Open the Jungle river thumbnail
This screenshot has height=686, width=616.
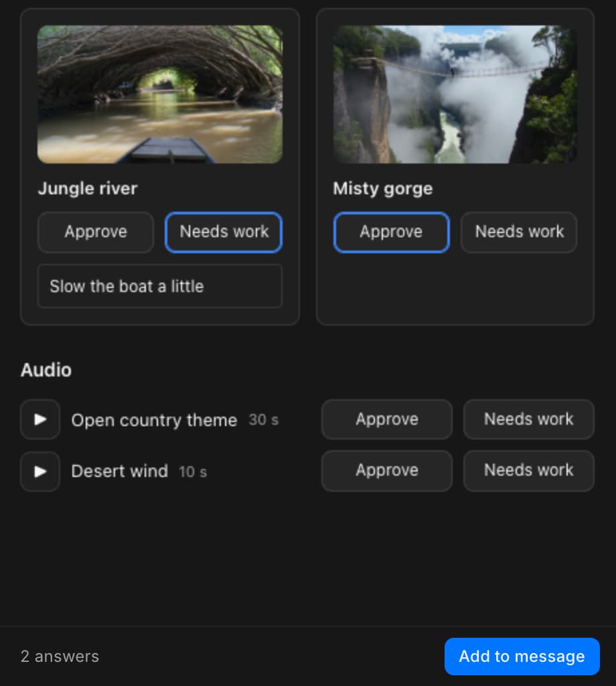(160, 94)
